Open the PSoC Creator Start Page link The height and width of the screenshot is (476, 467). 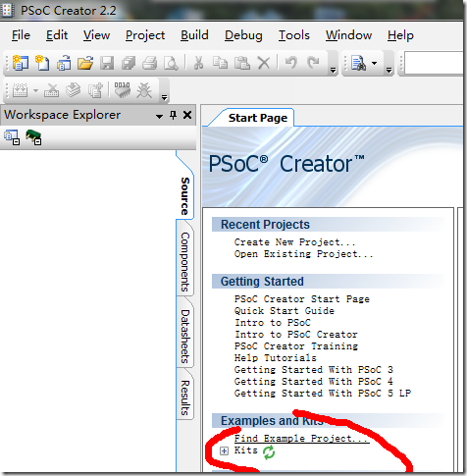coord(302,299)
